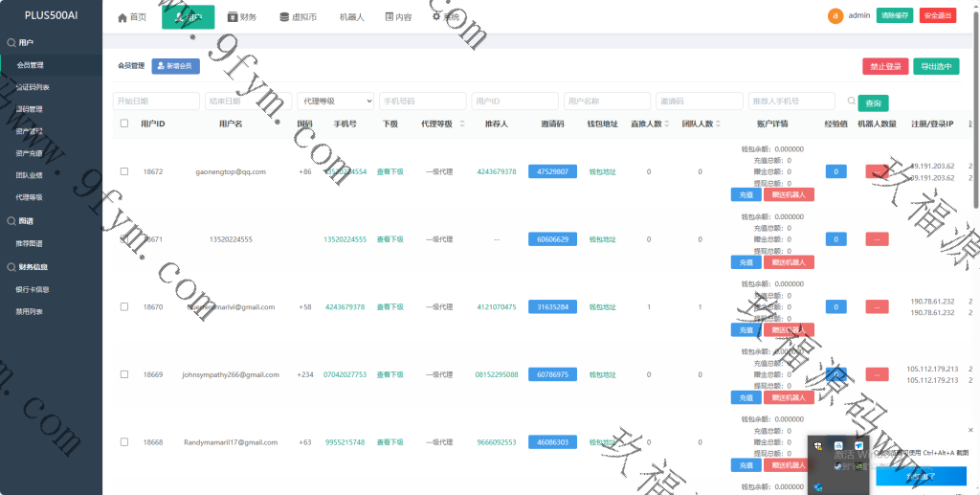Click the Steam icon in system tray
Image resolution: width=980 pixels, height=495 pixels.
tap(839, 466)
